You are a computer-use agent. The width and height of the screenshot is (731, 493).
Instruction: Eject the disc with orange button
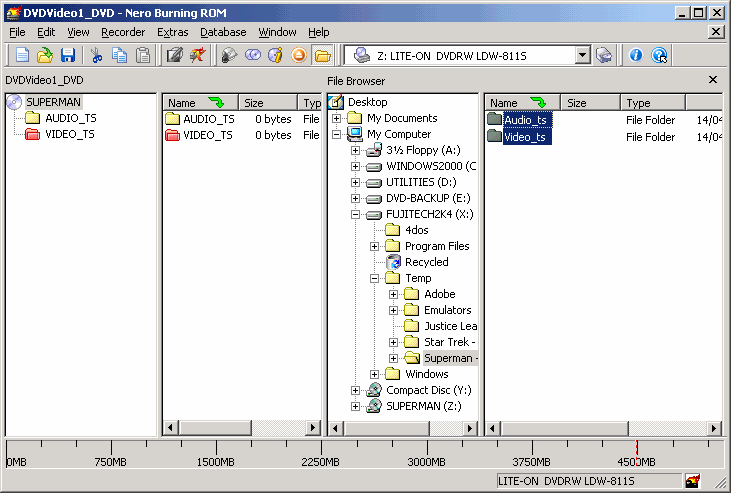(299, 55)
